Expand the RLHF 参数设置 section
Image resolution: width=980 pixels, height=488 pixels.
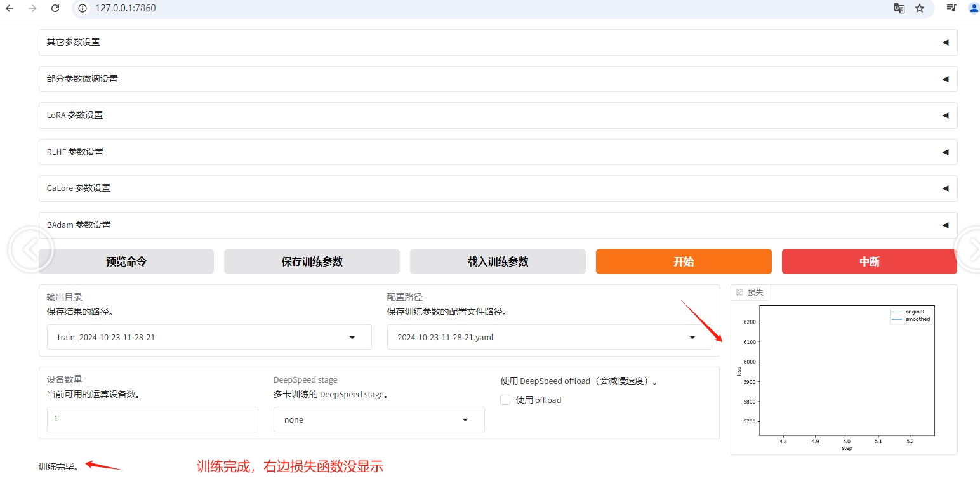click(498, 152)
